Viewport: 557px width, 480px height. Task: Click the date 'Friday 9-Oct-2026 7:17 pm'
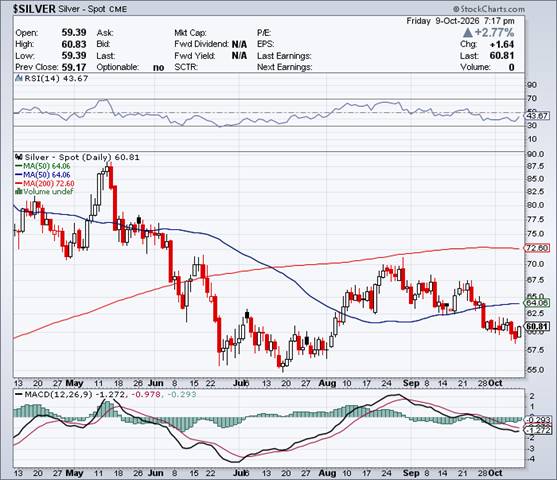click(x=460, y=21)
